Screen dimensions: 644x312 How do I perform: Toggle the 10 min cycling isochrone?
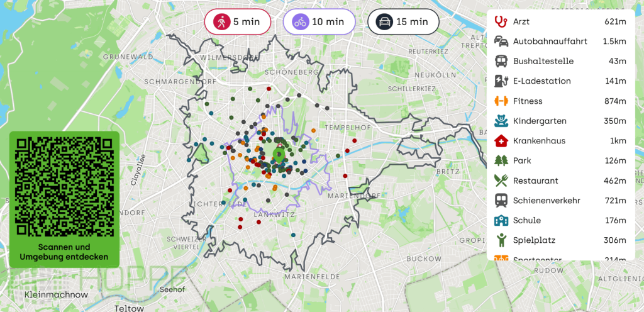coord(319,22)
